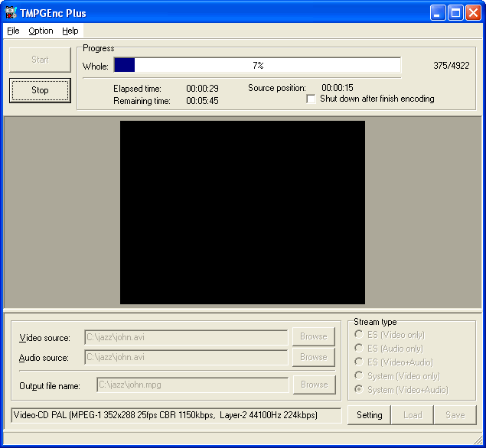486x448 pixels.
Task: Click the Source position label
Action: (x=277, y=88)
